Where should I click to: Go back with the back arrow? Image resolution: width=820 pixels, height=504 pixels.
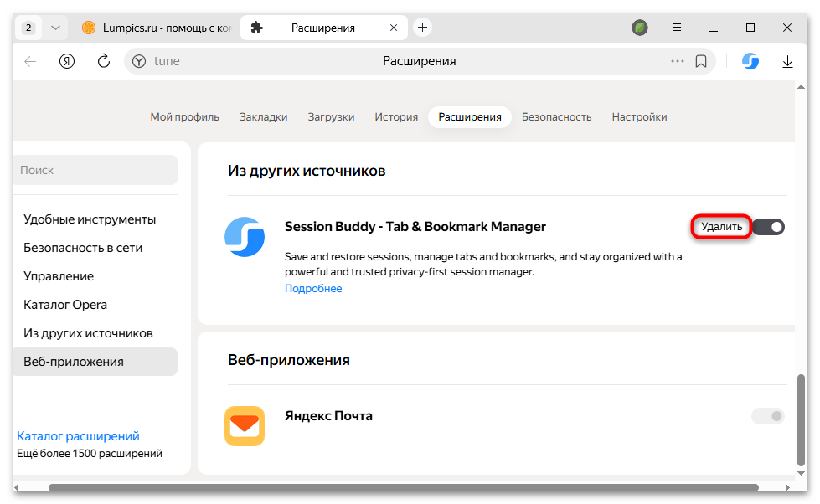pos(30,61)
